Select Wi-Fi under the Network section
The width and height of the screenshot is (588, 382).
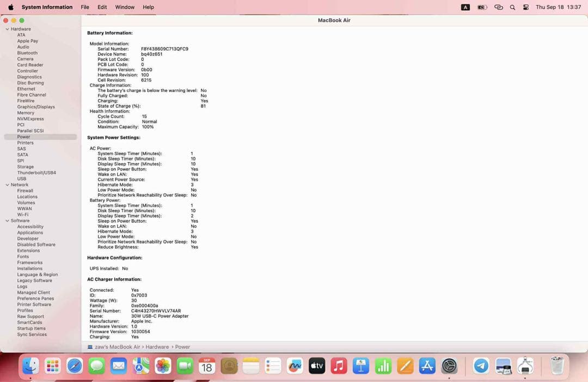coord(24,214)
